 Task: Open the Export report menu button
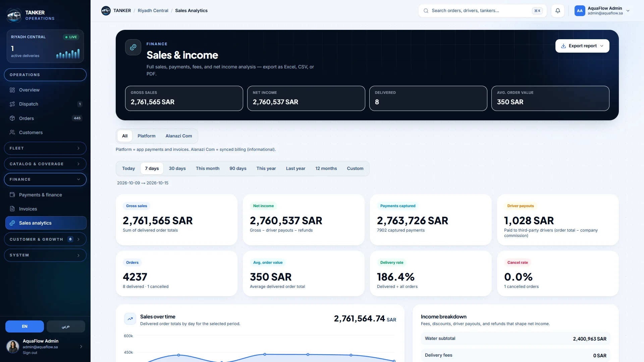[582, 46]
